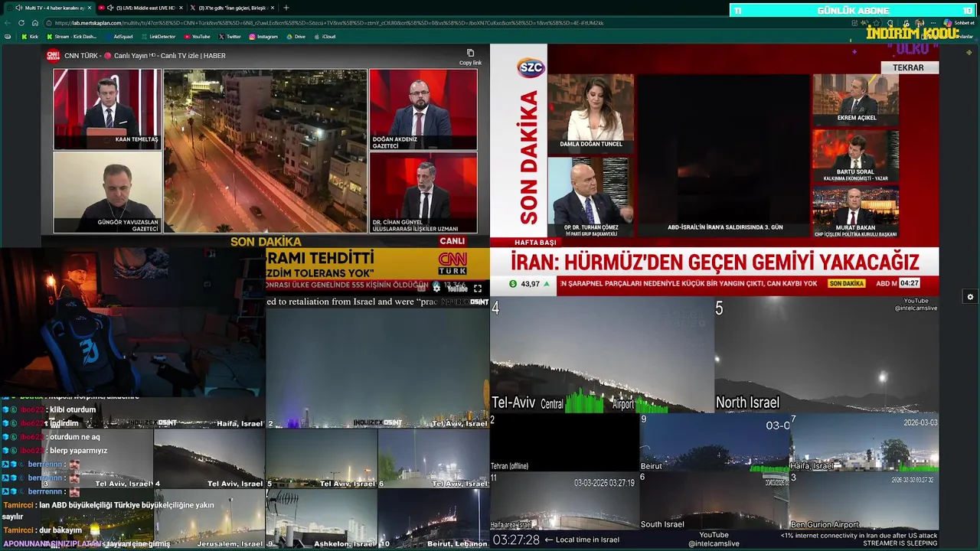
Task: Select the North Israel camera 5 feed
Action: 826,355
